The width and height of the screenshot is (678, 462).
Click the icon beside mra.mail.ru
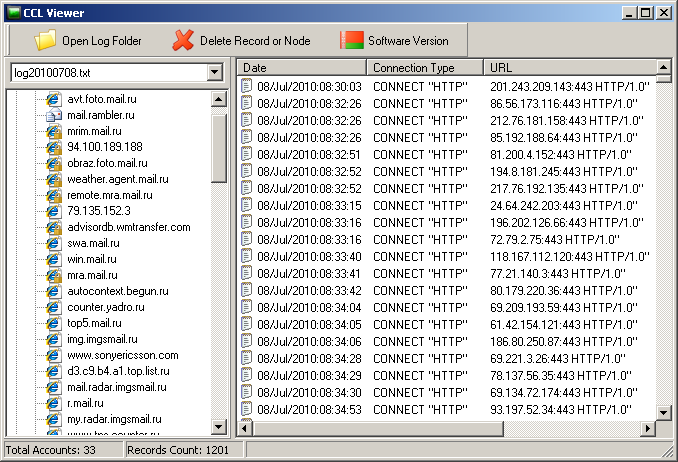(54, 275)
